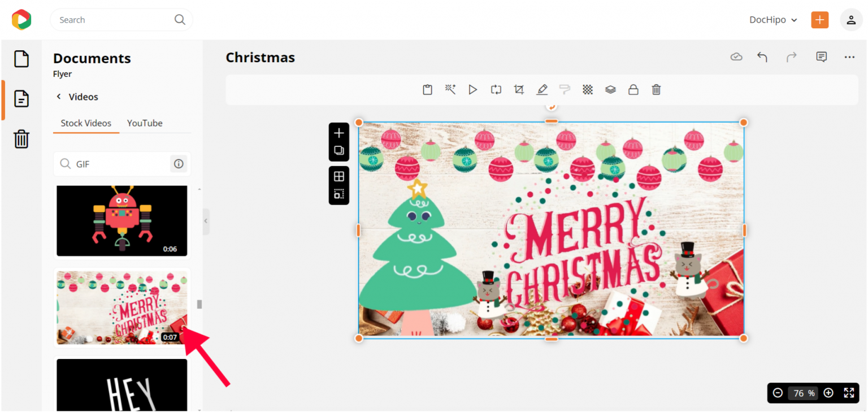The width and height of the screenshot is (868, 412).
Task: Delete the selected video element
Action: pyautogui.click(x=656, y=89)
